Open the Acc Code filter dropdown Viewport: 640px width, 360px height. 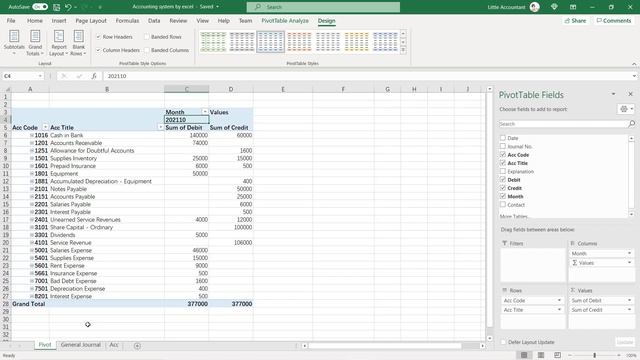(45, 127)
